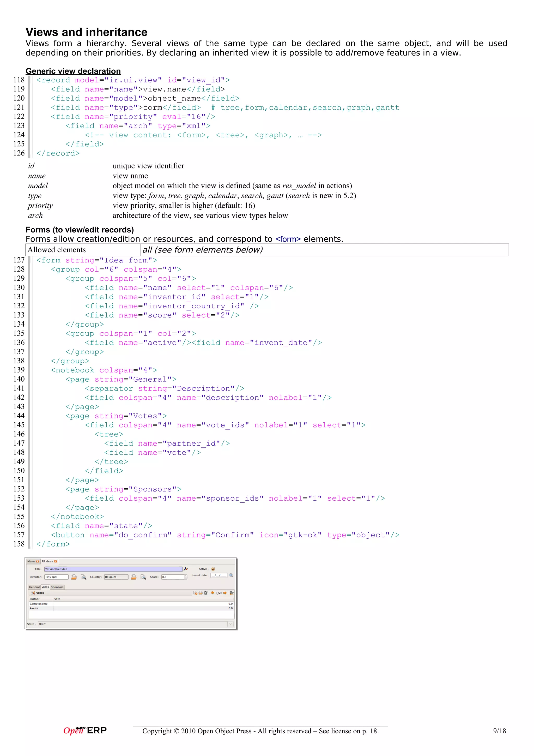Screen dimensions: 534x756
Task: Close the Menu tab with its X
Action: 38,561
